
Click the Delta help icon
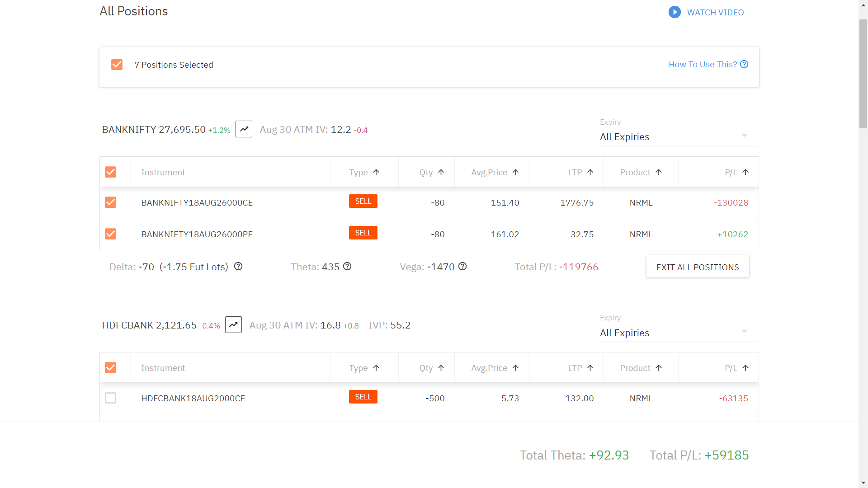pos(238,267)
